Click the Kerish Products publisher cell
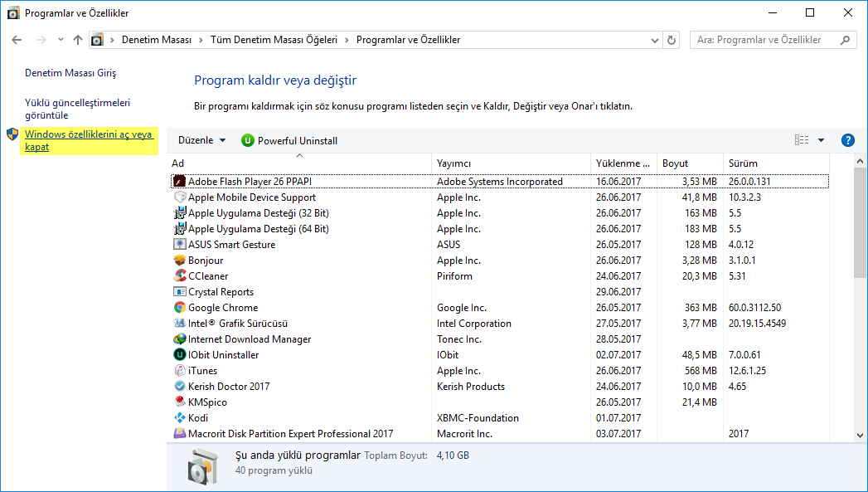 click(471, 386)
